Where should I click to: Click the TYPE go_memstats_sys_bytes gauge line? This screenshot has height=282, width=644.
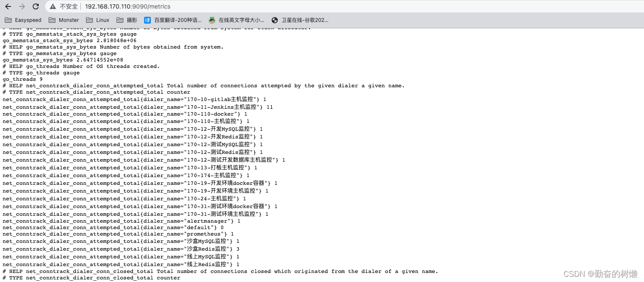coord(59,53)
